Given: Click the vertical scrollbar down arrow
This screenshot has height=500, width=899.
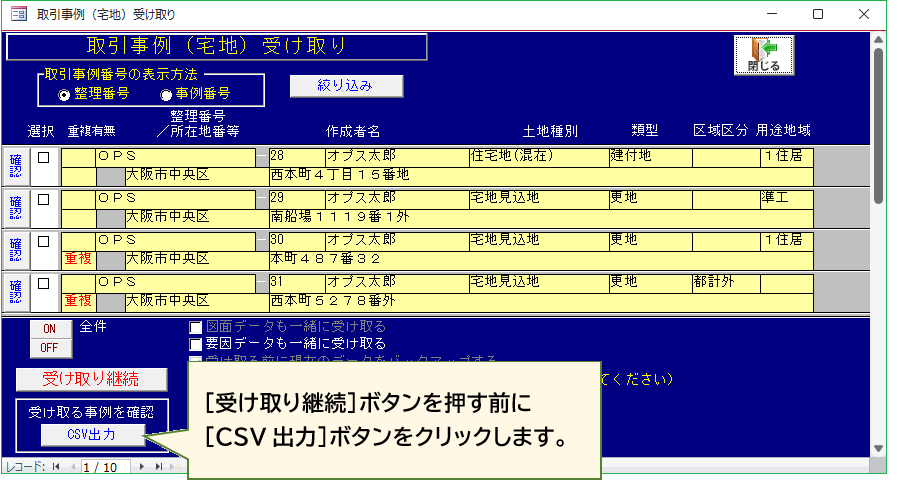Looking at the screenshot, I should [878, 448].
